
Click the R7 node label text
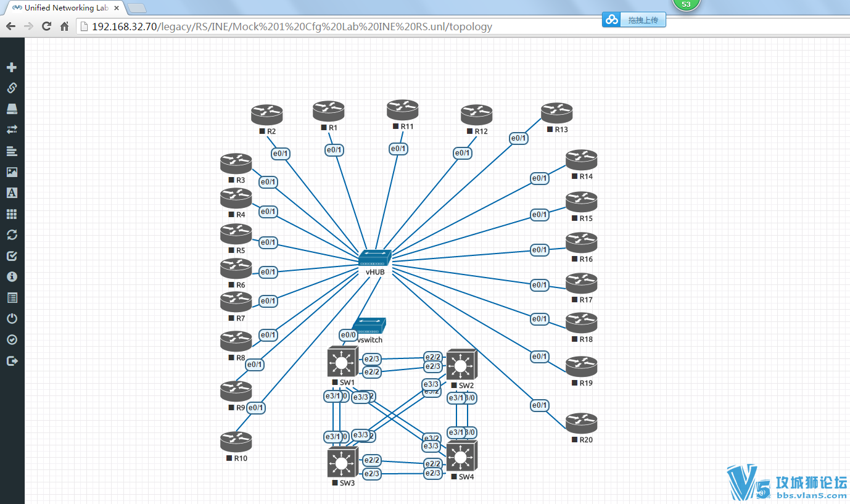(241, 318)
